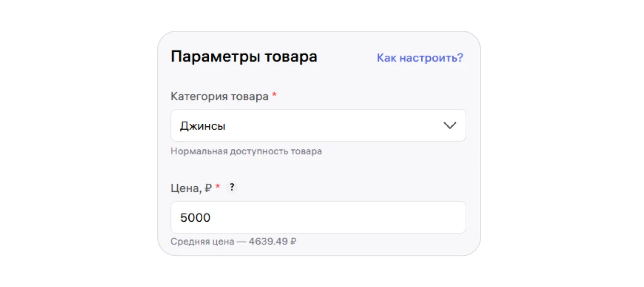Image resolution: width=644 pixels, height=287 pixels.
Task: Click the down arrow in the Джинсы field
Action: [x=449, y=126]
